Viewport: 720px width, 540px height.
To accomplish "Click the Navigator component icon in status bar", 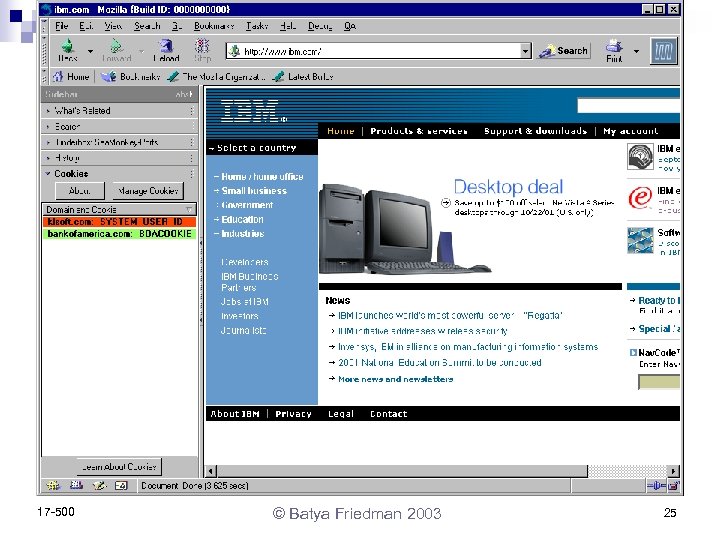I will coord(53,485).
